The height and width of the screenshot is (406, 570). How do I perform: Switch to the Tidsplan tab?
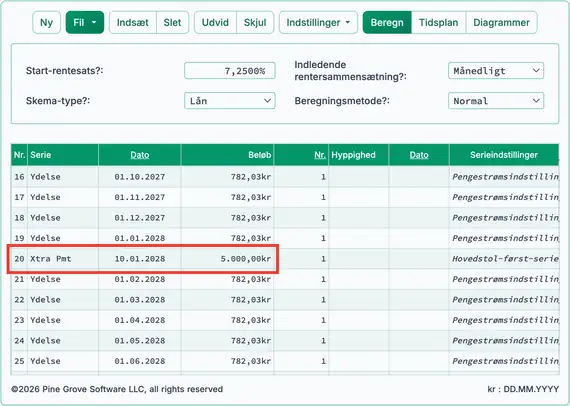tap(438, 23)
